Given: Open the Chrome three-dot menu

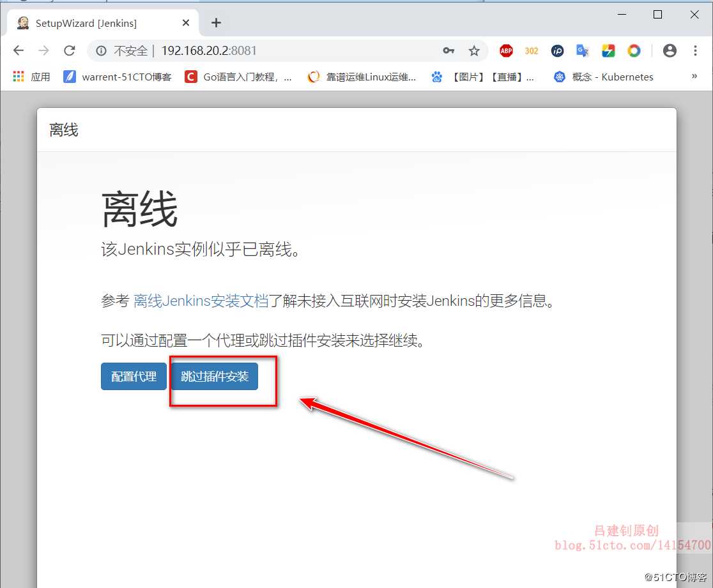Looking at the screenshot, I should tap(695, 50).
